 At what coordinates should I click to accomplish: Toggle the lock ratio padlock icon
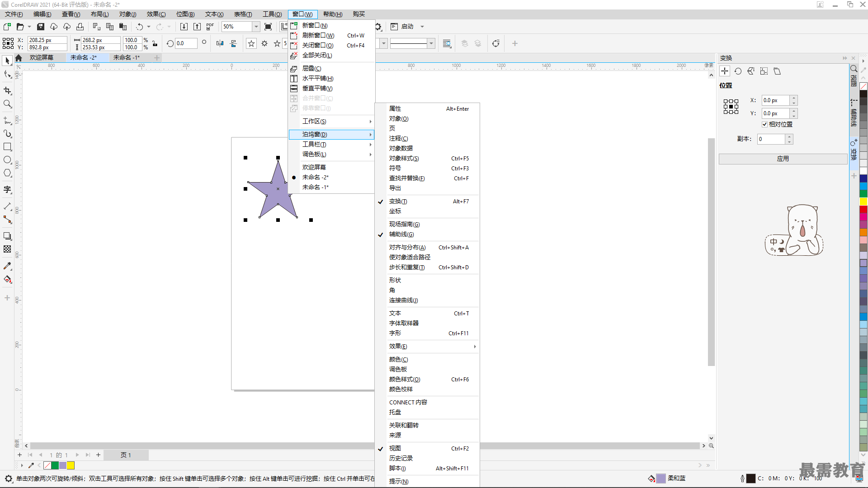[155, 44]
